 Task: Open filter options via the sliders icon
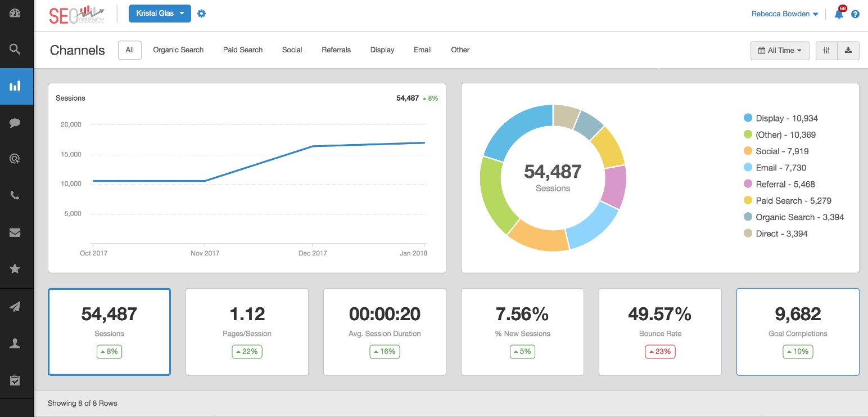tap(826, 50)
